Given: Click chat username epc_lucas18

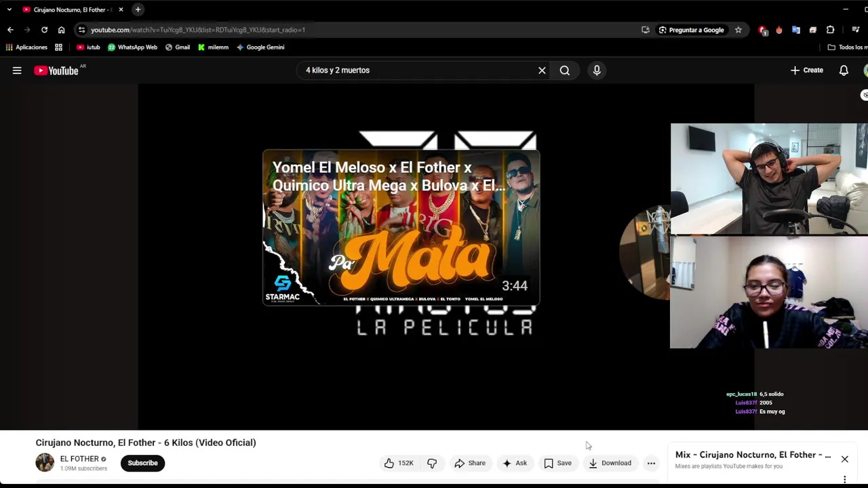Looking at the screenshot, I should [741, 394].
